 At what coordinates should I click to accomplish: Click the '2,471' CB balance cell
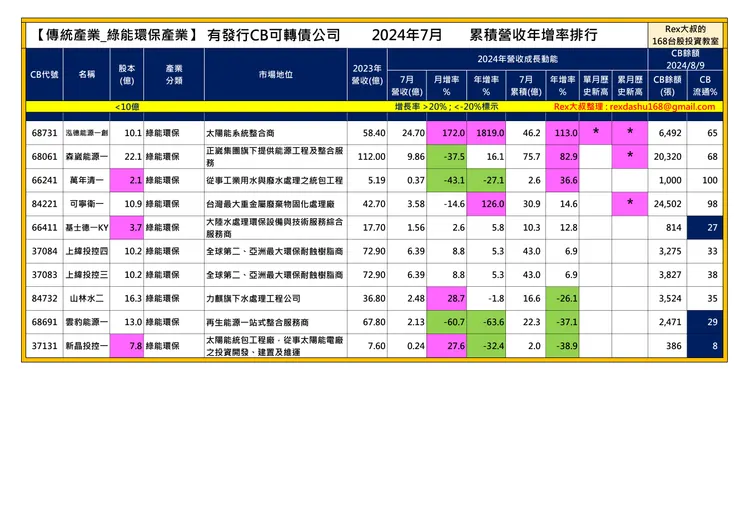tap(667, 322)
